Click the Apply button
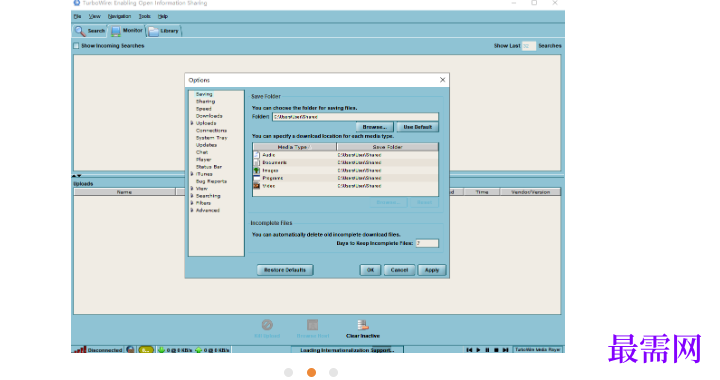Viewport: 720px width, 380px height. point(432,270)
